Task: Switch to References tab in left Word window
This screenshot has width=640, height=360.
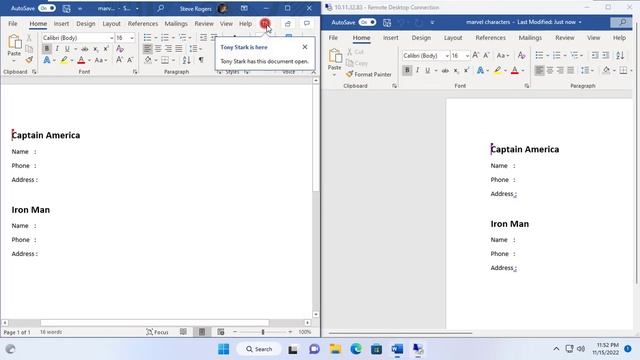Action: tap(142, 24)
